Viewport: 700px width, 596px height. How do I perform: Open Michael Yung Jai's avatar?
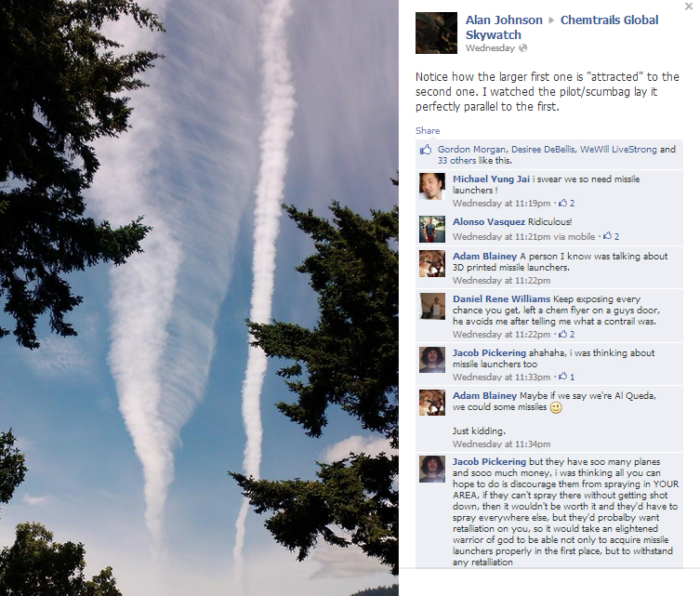point(432,186)
